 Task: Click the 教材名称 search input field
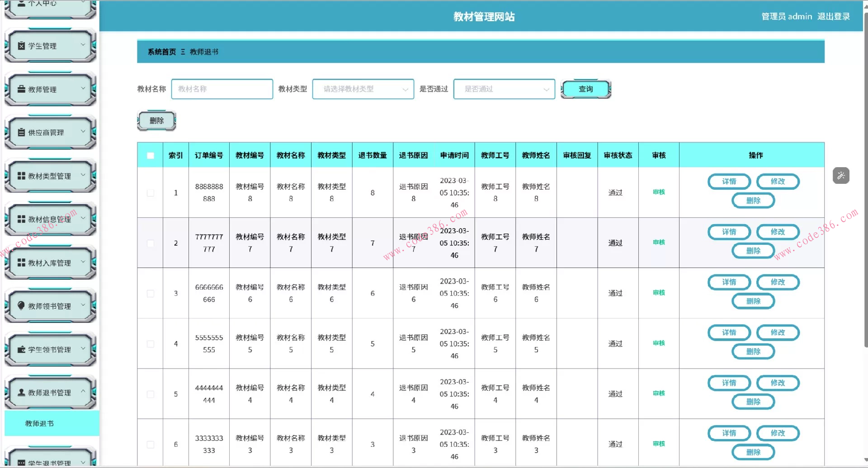pos(222,89)
